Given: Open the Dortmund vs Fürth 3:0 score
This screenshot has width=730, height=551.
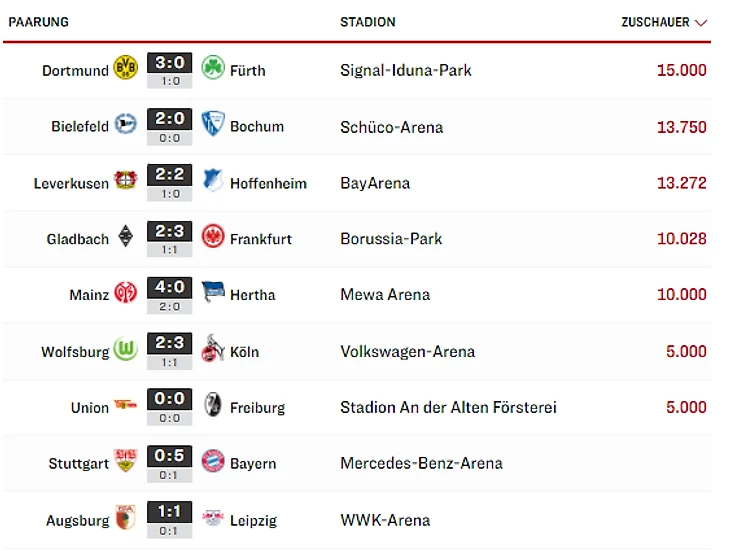Looking at the screenshot, I should [x=169, y=64].
